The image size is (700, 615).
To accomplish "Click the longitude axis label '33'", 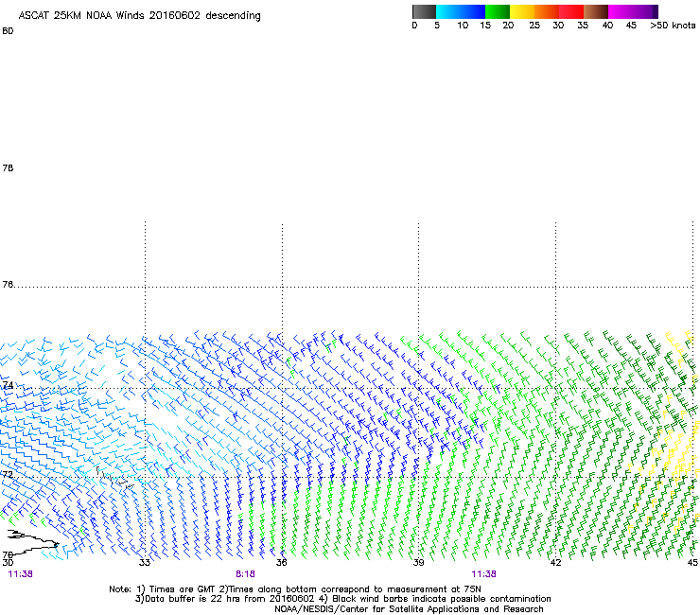I will (144, 563).
